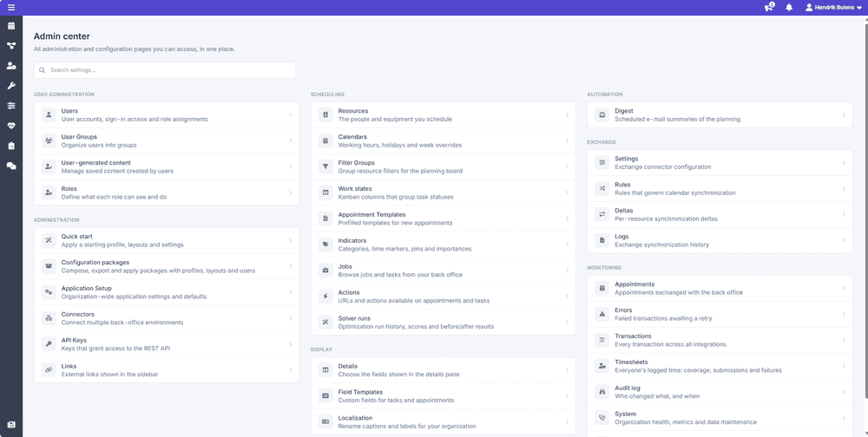Open the hierarchy icon in the sidebar
The width and height of the screenshot is (868, 437).
pos(11,45)
